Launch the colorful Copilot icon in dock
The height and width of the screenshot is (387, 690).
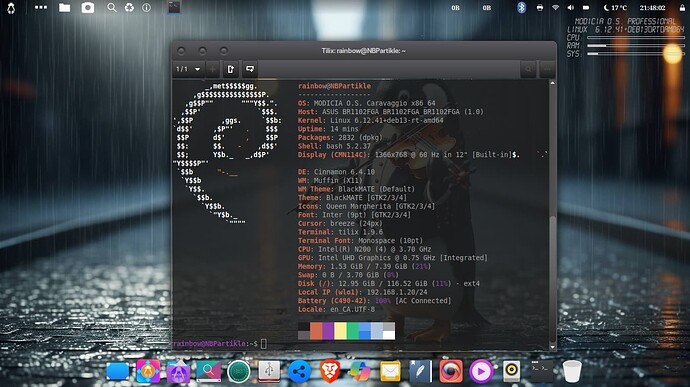click(x=360, y=372)
